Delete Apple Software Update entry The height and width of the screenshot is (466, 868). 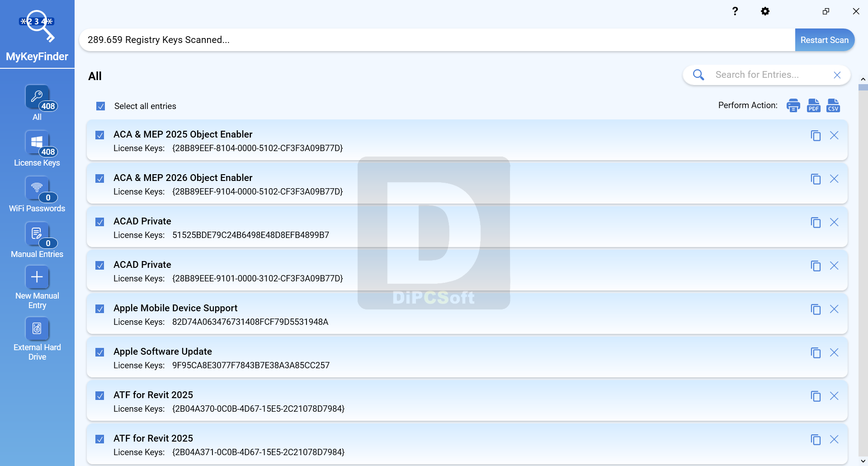834,352
